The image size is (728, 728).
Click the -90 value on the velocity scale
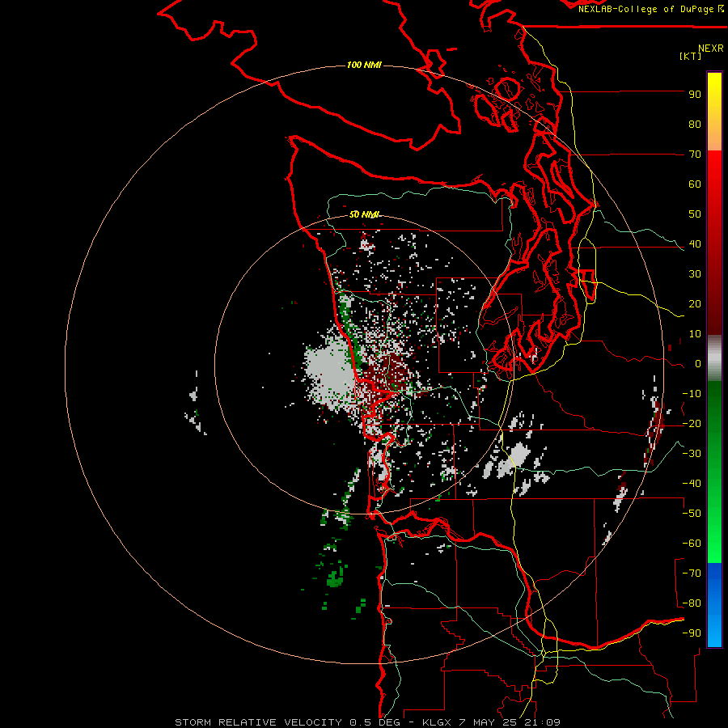coord(692,633)
